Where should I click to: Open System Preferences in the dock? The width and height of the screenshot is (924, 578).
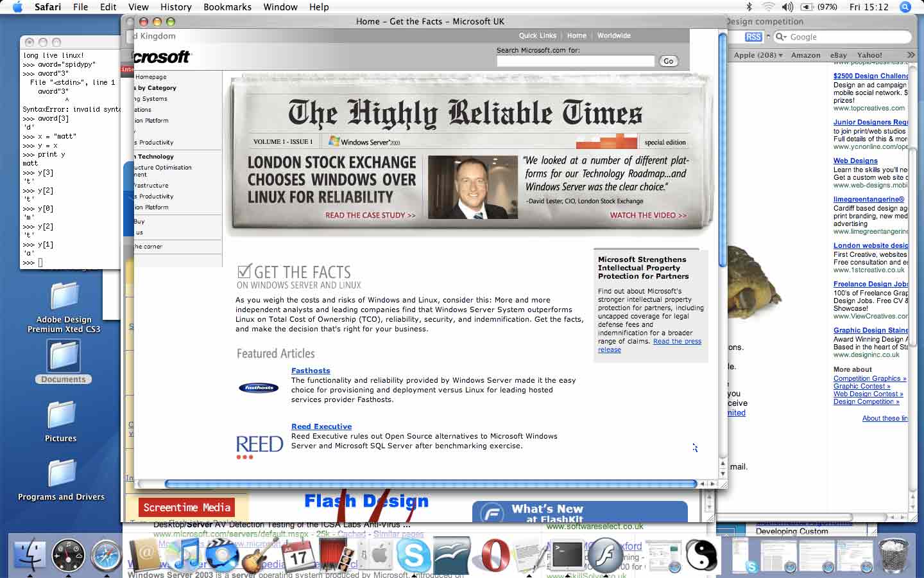click(376, 556)
